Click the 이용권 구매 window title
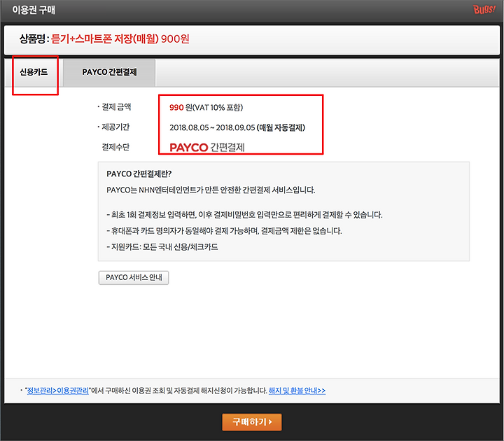Screen dimensions: 504x441 34,10
